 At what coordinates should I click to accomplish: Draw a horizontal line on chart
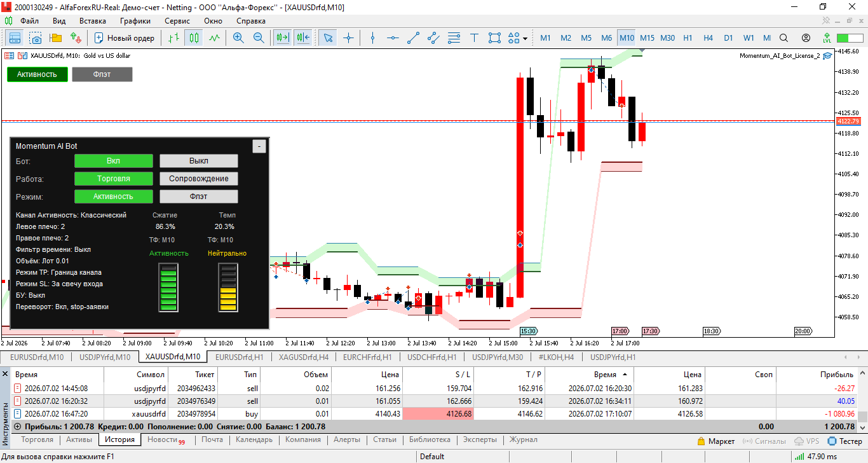[x=393, y=38]
